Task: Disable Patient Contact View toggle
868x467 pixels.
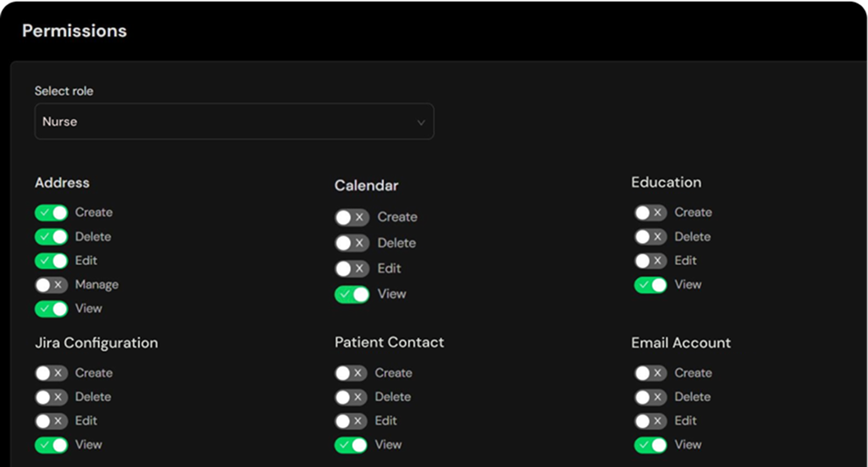Action: [351, 445]
